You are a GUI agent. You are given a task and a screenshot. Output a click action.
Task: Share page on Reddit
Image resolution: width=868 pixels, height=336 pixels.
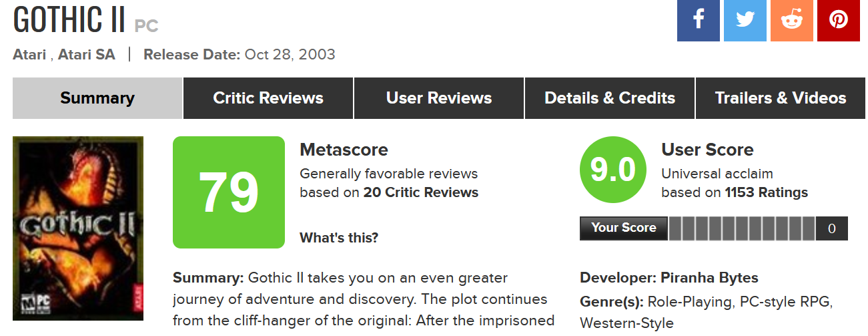coord(791,20)
